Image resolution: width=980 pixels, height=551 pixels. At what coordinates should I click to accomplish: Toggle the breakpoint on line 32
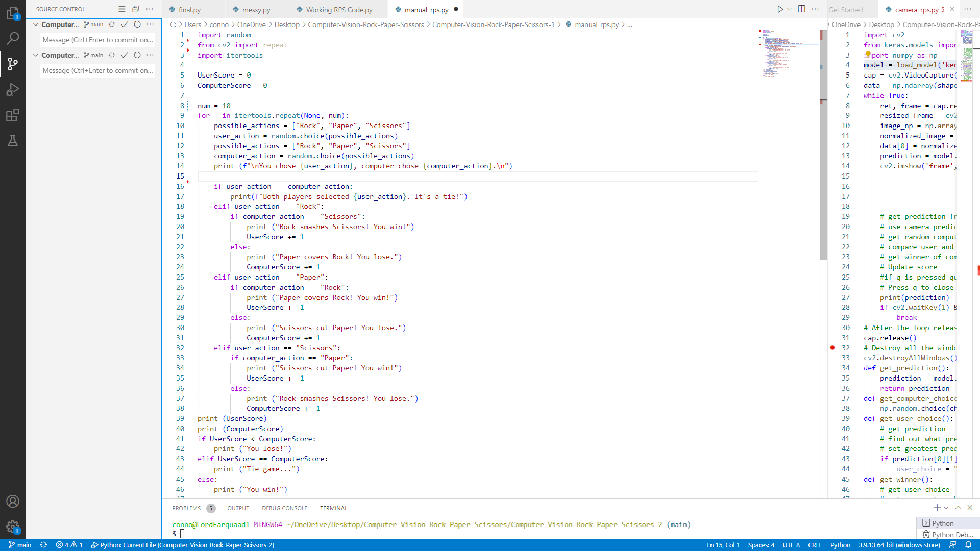tap(832, 348)
